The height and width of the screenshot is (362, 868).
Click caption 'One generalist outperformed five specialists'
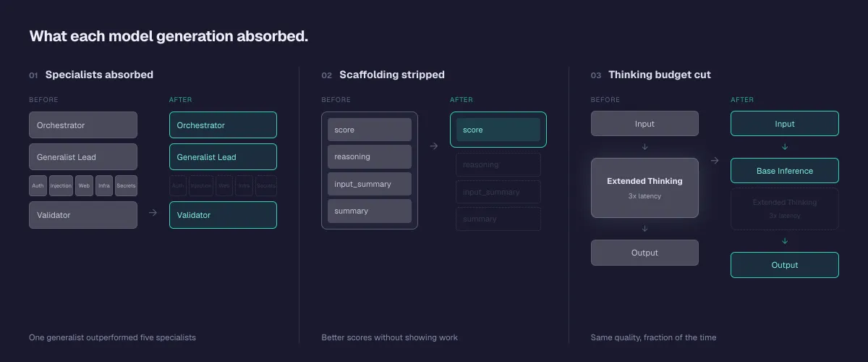[x=112, y=337]
